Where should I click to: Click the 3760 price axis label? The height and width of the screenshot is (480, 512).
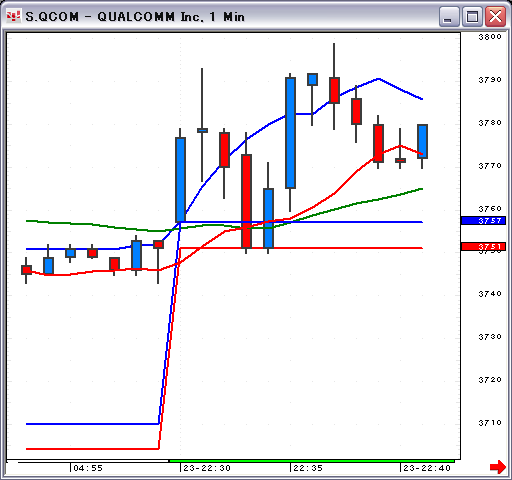click(490, 209)
